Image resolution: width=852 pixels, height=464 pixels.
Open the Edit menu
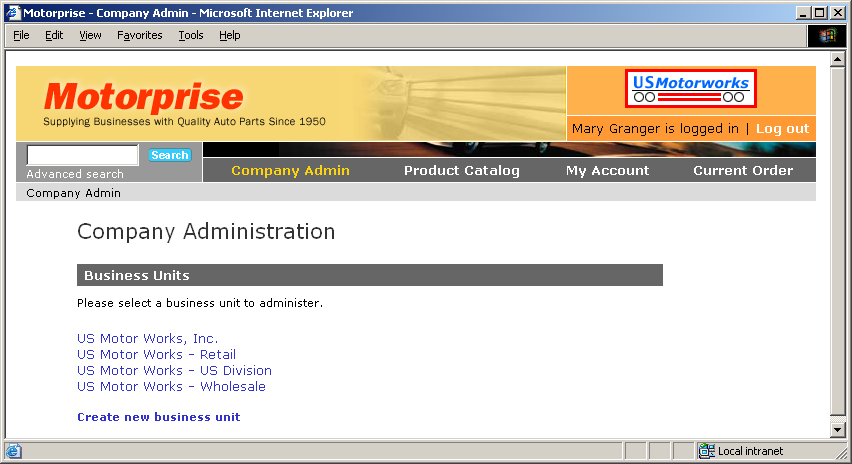click(54, 35)
